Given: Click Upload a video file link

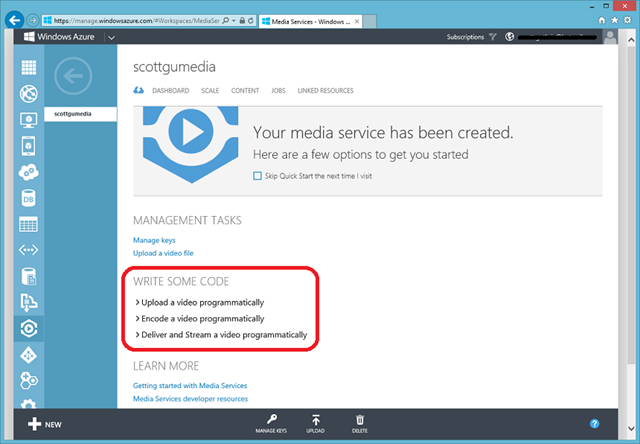Looking at the screenshot, I should tap(163, 253).
